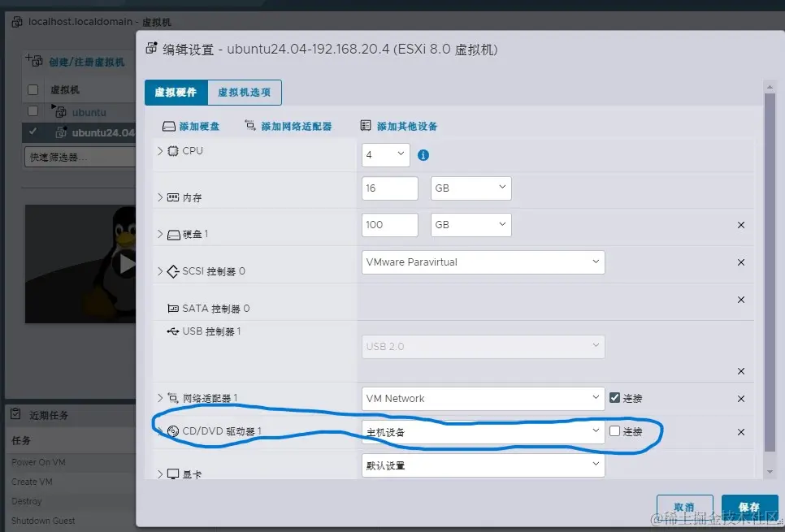
Task: Click the Add hard disk icon
Action: point(169,126)
